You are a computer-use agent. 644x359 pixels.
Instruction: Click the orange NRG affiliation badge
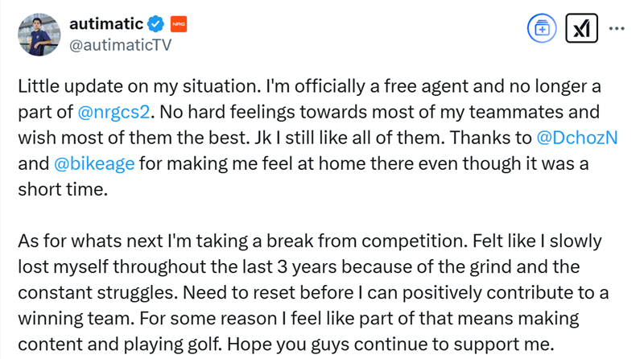coord(179,24)
